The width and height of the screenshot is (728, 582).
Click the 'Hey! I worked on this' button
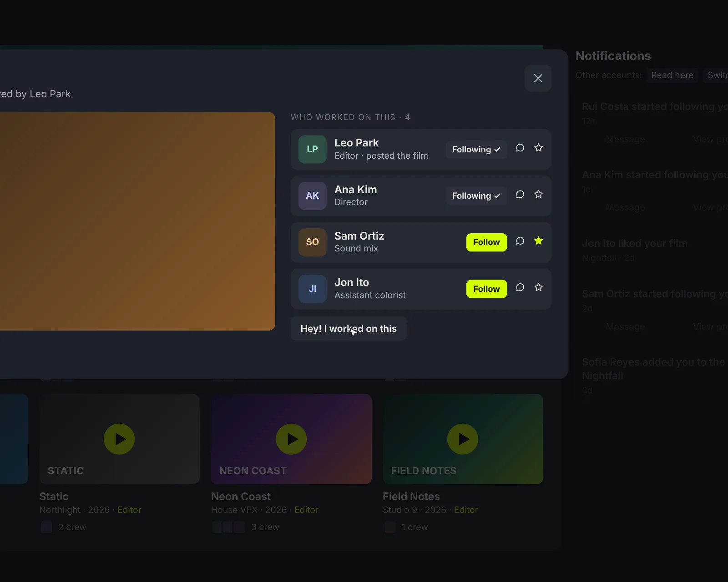(349, 328)
